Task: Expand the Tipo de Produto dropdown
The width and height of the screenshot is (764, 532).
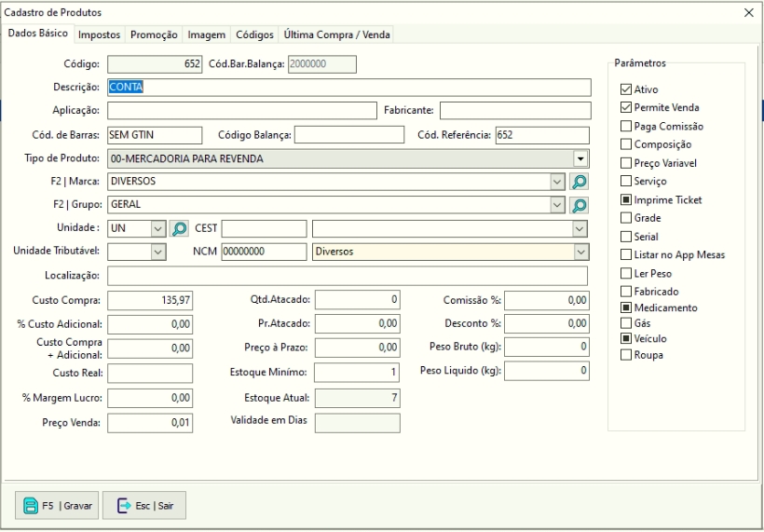Action: [580, 159]
